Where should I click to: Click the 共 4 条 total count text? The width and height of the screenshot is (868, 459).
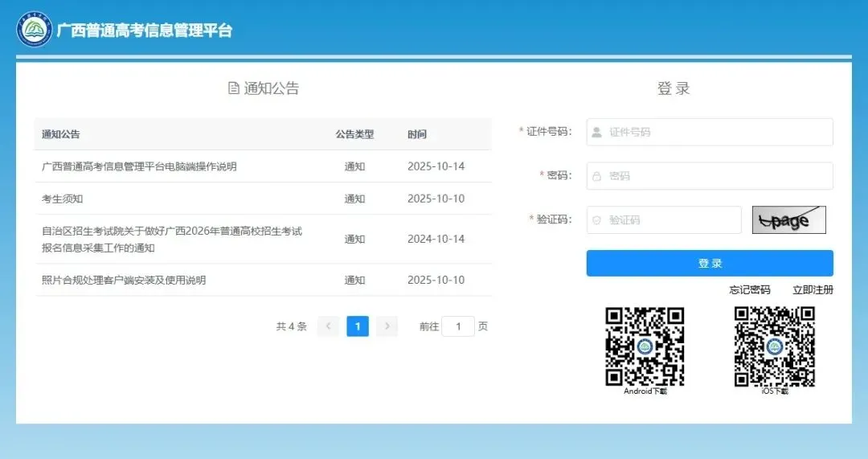pos(291,326)
